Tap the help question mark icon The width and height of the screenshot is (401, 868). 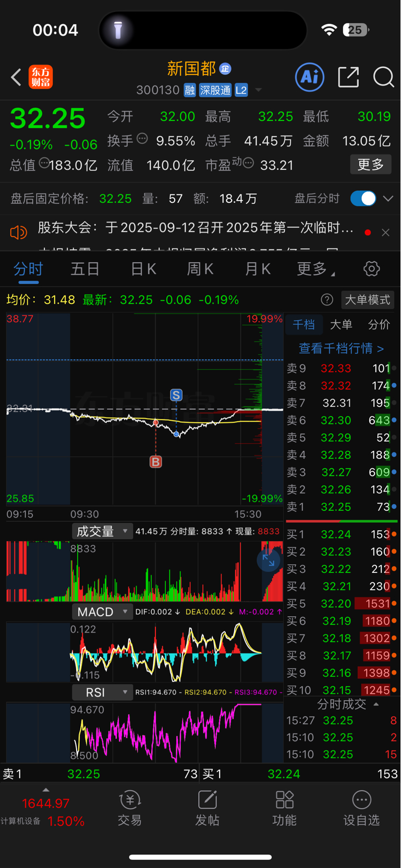click(327, 300)
